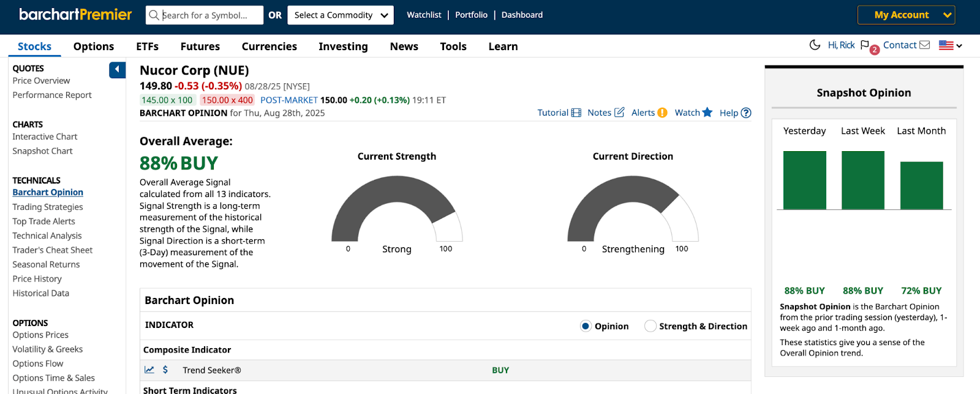Click the search magnifier icon
The height and width of the screenshot is (394, 980).
(x=154, y=15)
